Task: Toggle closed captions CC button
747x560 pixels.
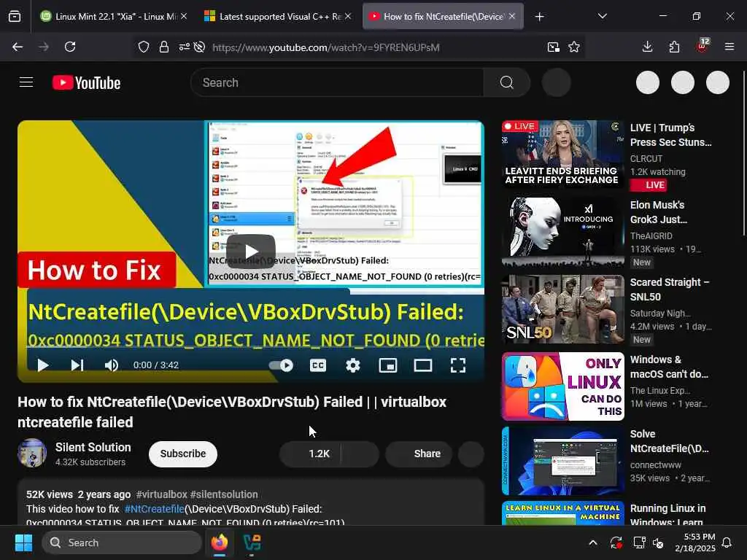Action: coord(318,365)
